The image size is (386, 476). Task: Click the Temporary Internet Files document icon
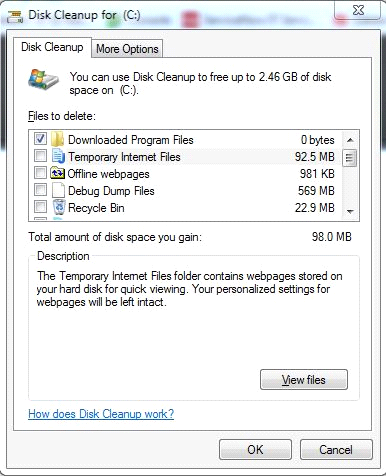click(x=58, y=156)
